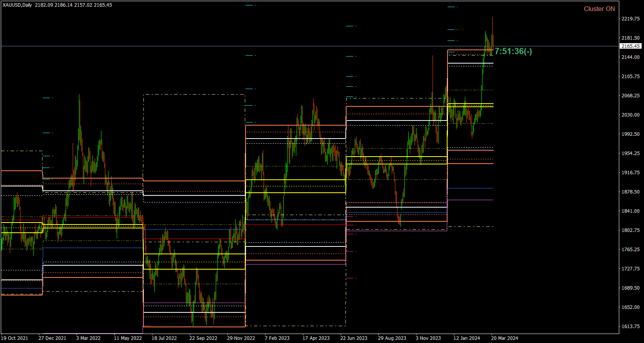Click the 1878.50 price axis label
Image resolution: width=644 pixels, height=343 pixels.
[x=630, y=192]
